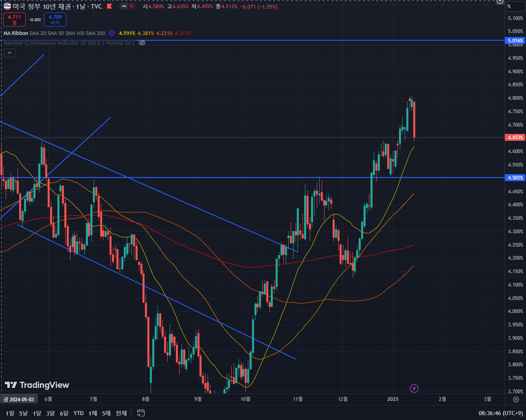Click the plus icon at top right corner

(x=500, y=2)
